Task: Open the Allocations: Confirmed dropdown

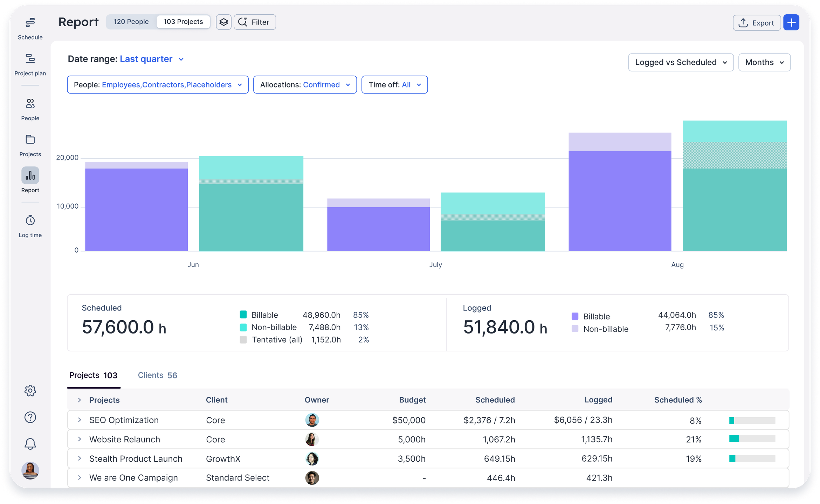Action: point(305,85)
